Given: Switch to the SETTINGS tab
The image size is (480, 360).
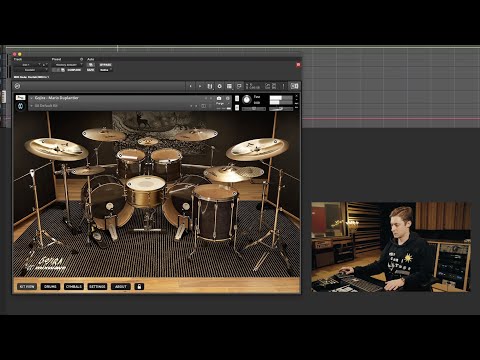Looking at the screenshot, I should [97, 286].
